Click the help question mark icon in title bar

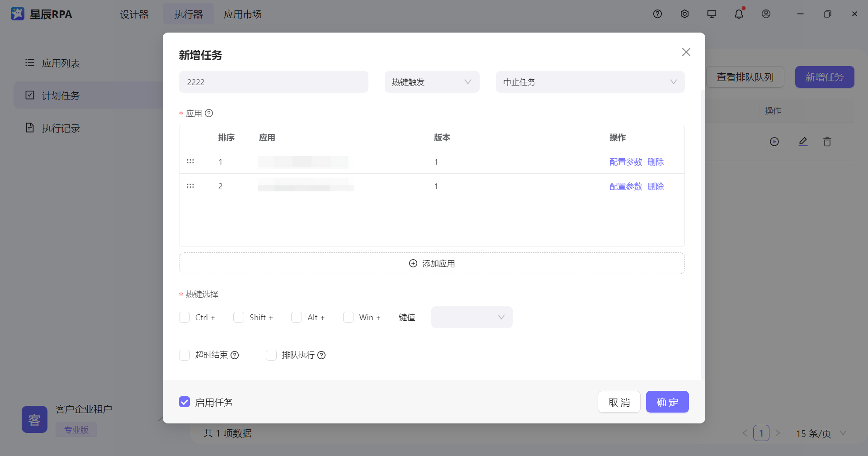pos(657,14)
